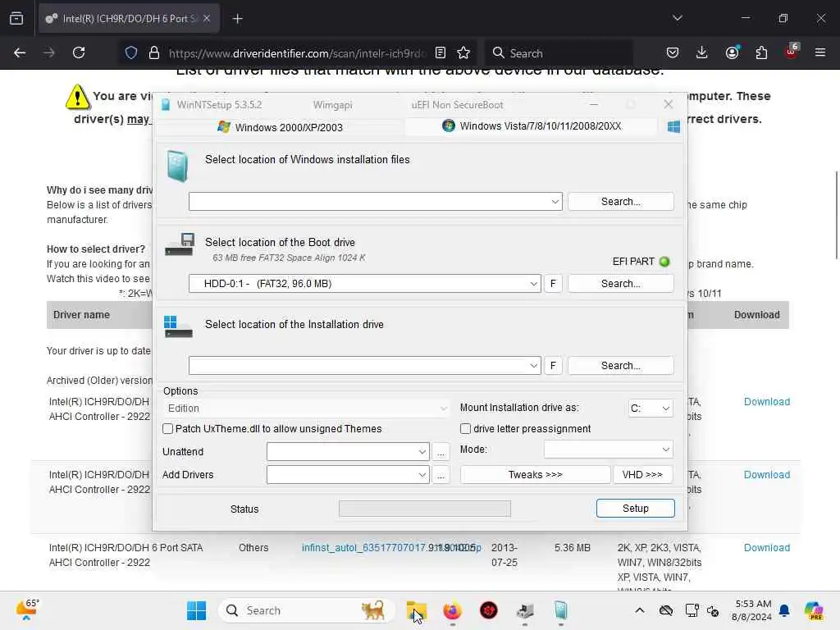Click Search for the Boot drive

click(621, 283)
